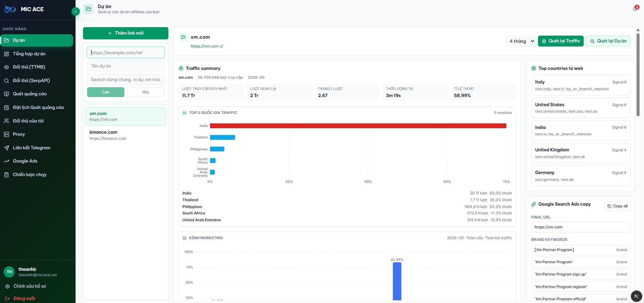Click theanhb@micace.net account email
This screenshot has height=303, width=644.
tap(38, 275)
